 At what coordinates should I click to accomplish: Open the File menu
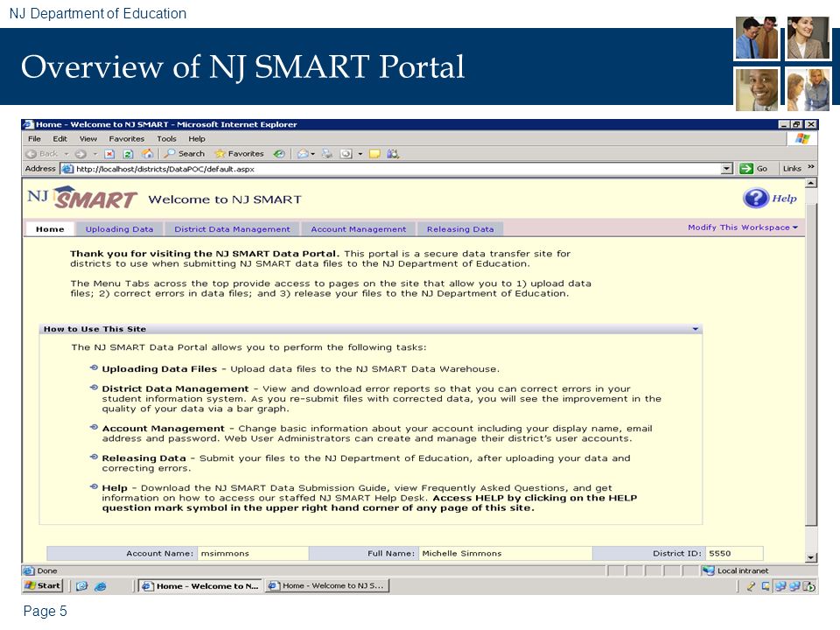coord(34,139)
